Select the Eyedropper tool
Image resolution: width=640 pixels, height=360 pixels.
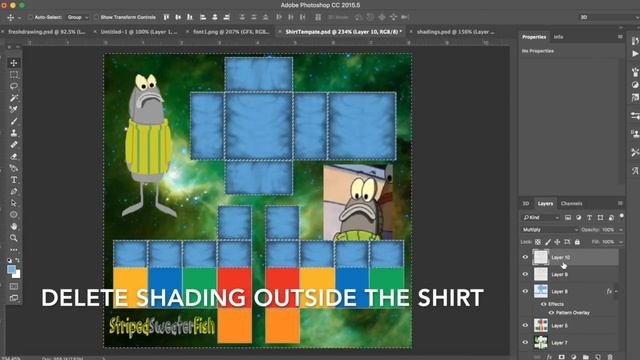pos(14,109)
